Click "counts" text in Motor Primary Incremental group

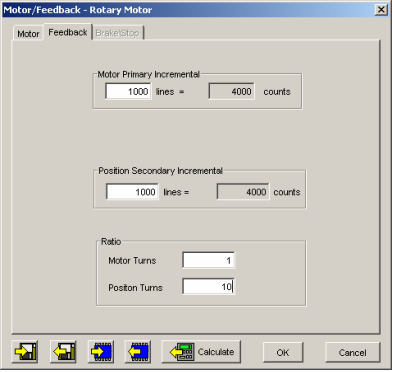[277, 92]
